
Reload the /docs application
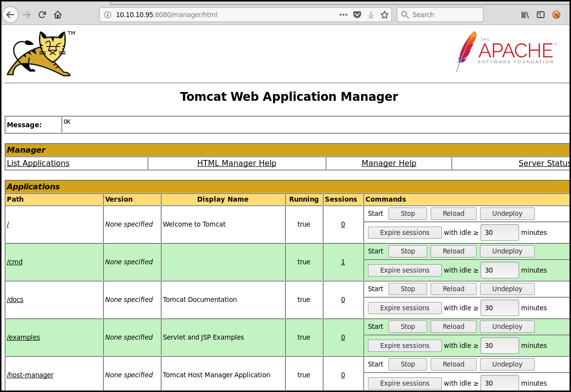pos(454,289)
